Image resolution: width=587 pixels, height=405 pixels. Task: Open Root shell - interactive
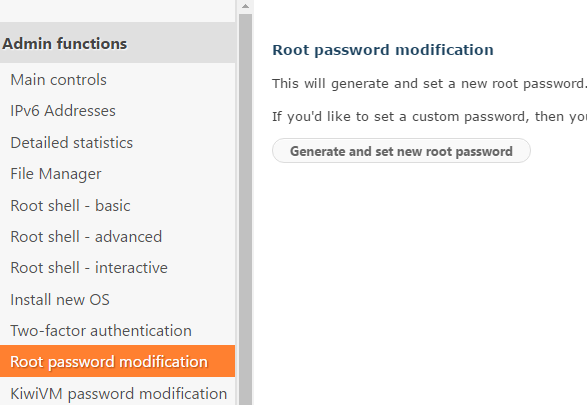[x=89, y=268]
